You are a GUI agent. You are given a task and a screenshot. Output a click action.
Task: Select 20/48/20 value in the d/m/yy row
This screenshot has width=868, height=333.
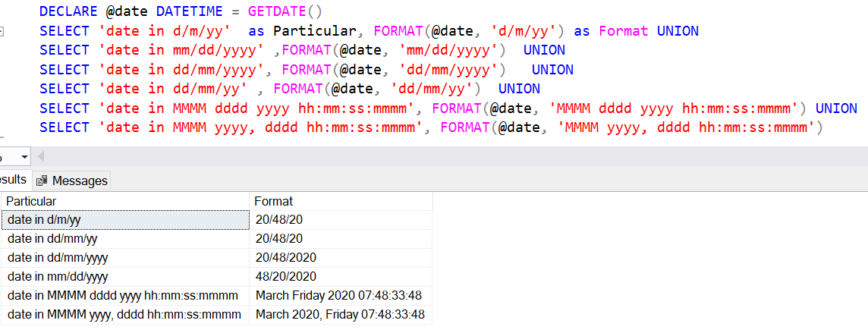click(x=341, y=220)
